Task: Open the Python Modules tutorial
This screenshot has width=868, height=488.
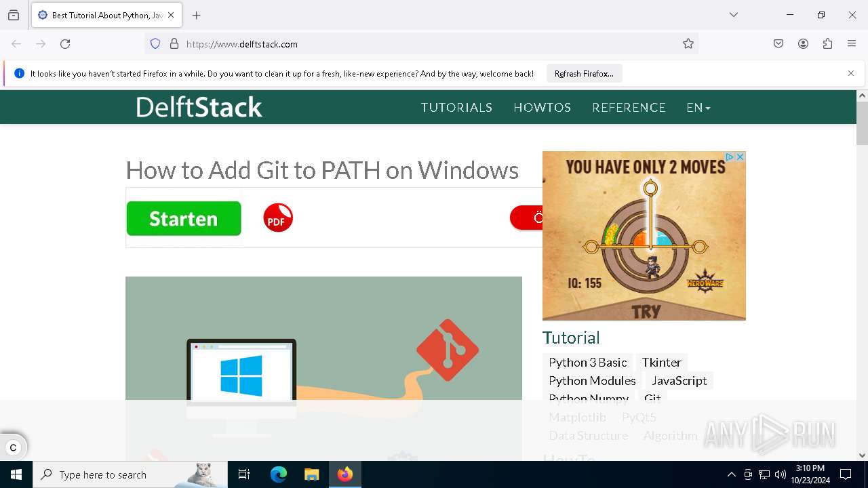Action: tap(592, 381)
